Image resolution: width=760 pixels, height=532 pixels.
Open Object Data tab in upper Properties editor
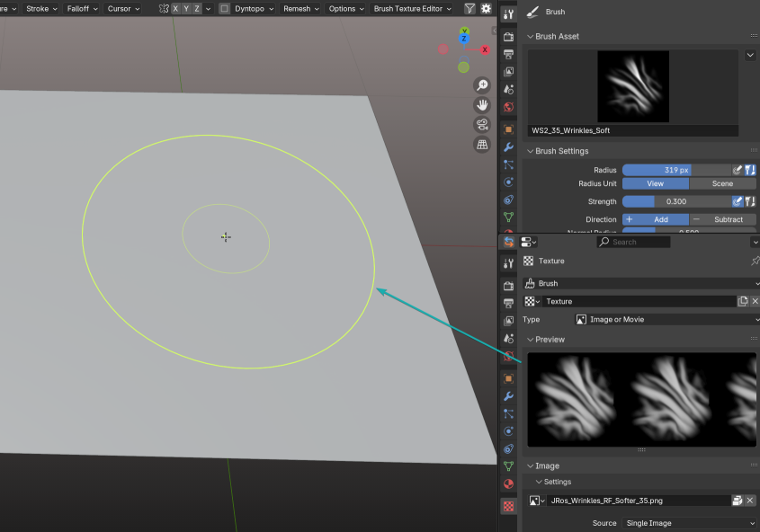pyautogui.click(x=508, y=217)
